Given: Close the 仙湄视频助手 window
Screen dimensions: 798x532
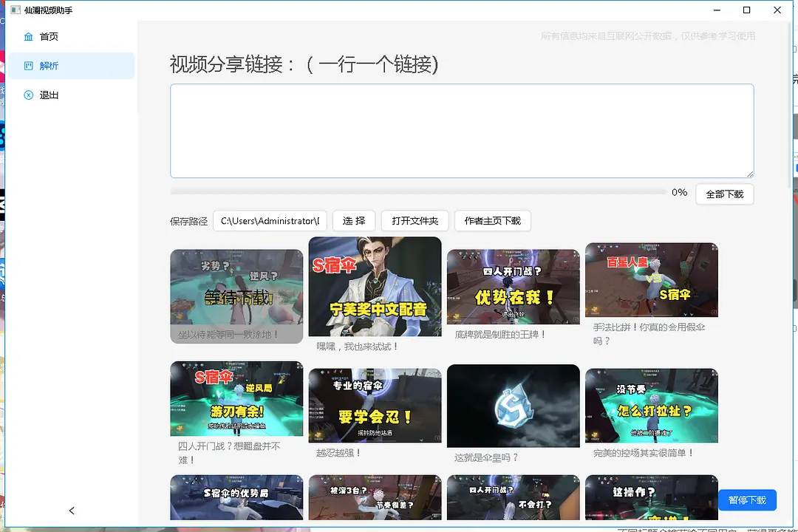Looking at the screenshot, I should pos(777,10).
